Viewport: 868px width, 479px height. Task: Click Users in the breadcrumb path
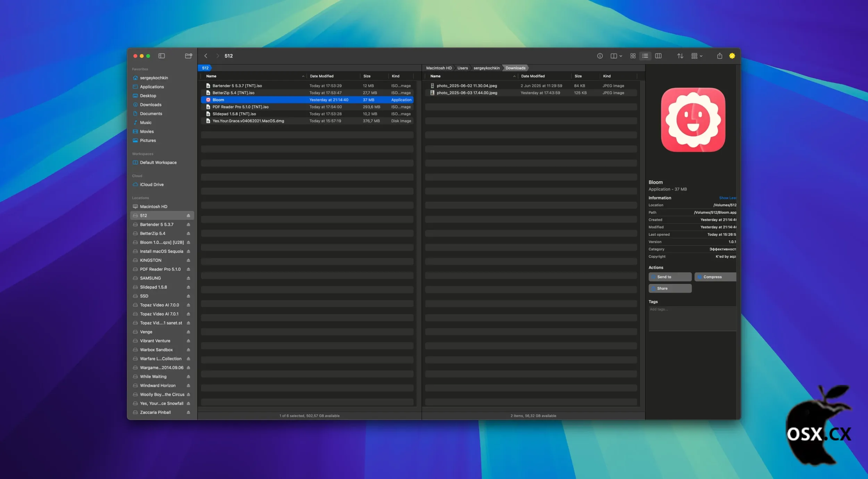point(462,68)
